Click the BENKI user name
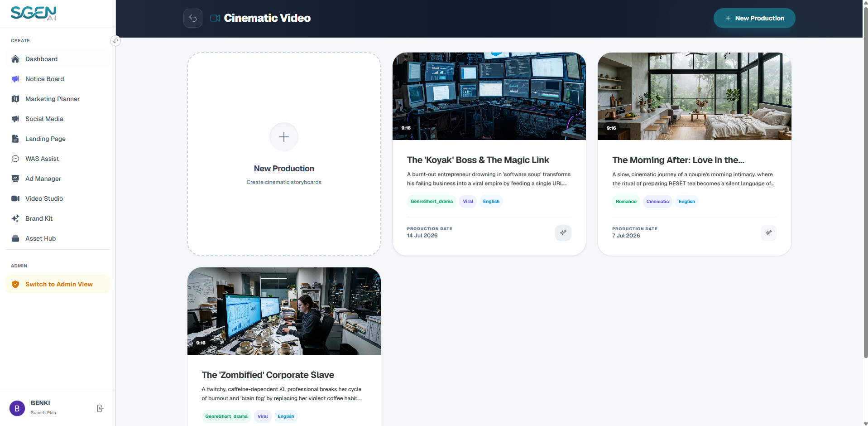Screen dimensions: 868x426 click(x=40, y=403)
